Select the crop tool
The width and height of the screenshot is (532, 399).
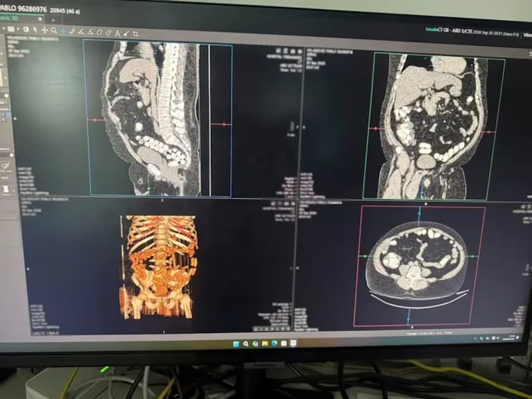pyautogui.click(x=135, y=33)
